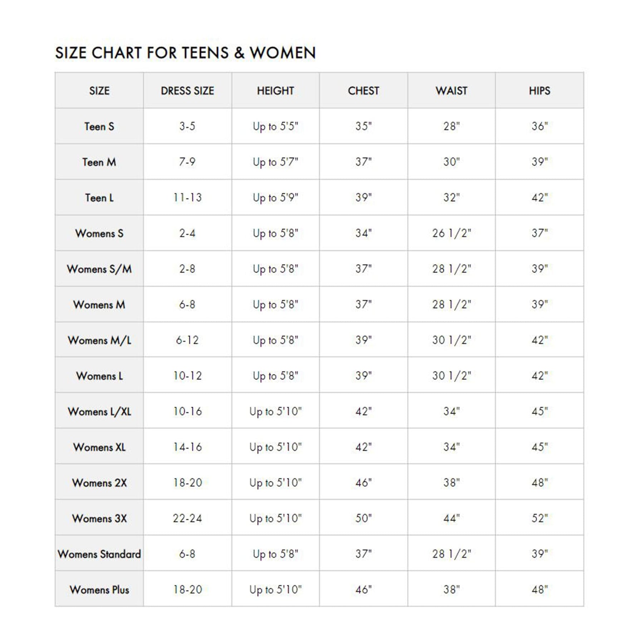Select the HEIGHT column header

(275, 91)
